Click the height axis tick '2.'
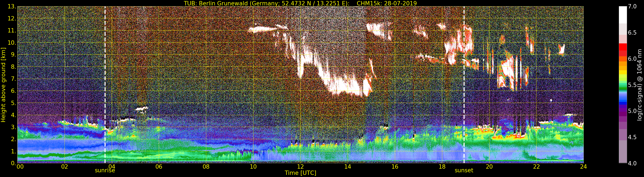This screenshot has width=644, height=177. [14, 139]
